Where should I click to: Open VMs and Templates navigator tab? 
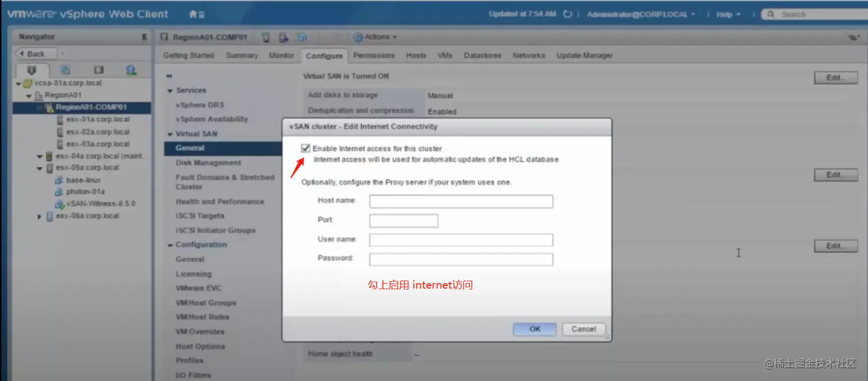[65, 70]
